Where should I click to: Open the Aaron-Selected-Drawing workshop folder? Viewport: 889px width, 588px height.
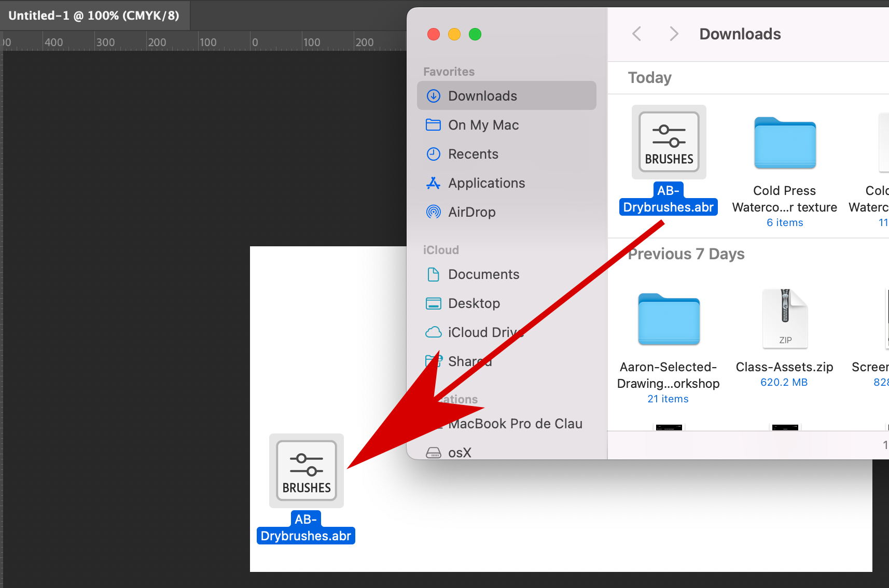click(x=669, y=319)
